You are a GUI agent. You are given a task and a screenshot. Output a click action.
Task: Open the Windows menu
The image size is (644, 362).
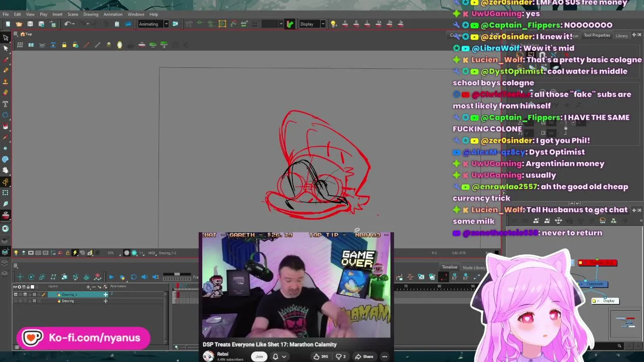pos(136,14)
